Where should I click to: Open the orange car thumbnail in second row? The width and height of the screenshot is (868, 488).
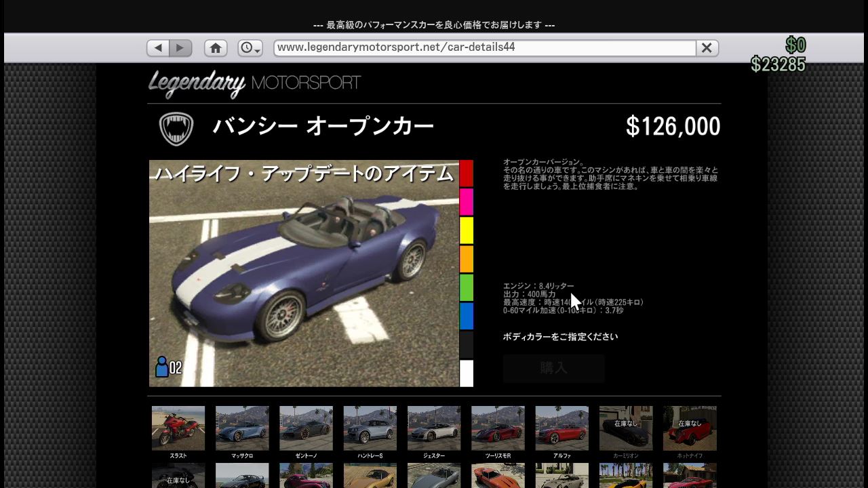coord(498,476)
